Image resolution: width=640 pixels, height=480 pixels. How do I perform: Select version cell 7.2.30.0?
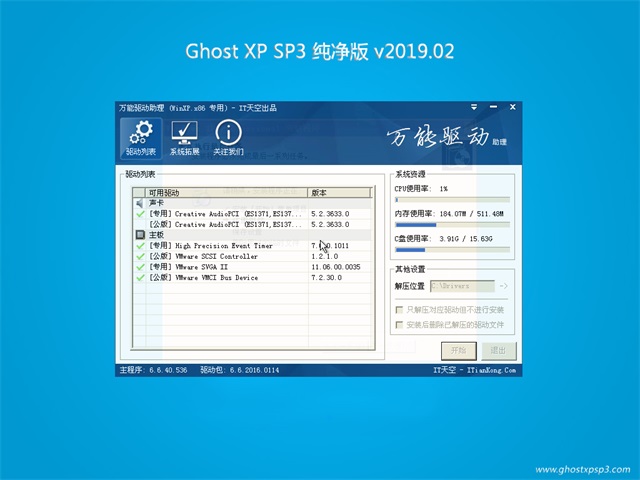tap(326, 277)
